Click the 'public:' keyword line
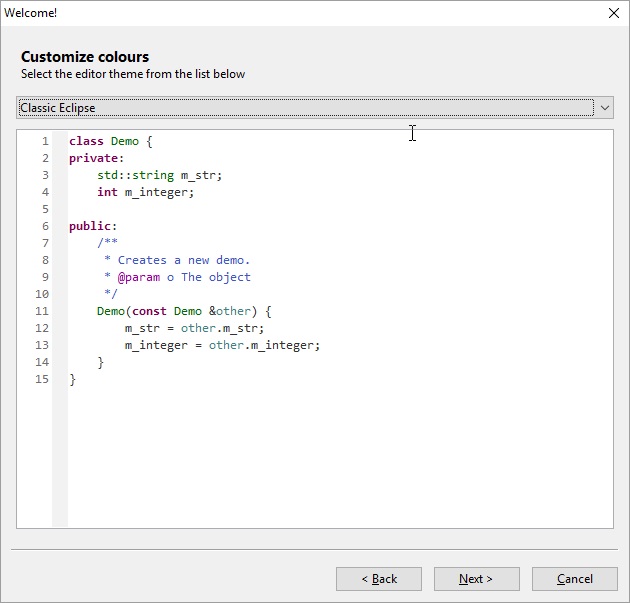The width and height of the screenshot is (630, 603). 93,226
